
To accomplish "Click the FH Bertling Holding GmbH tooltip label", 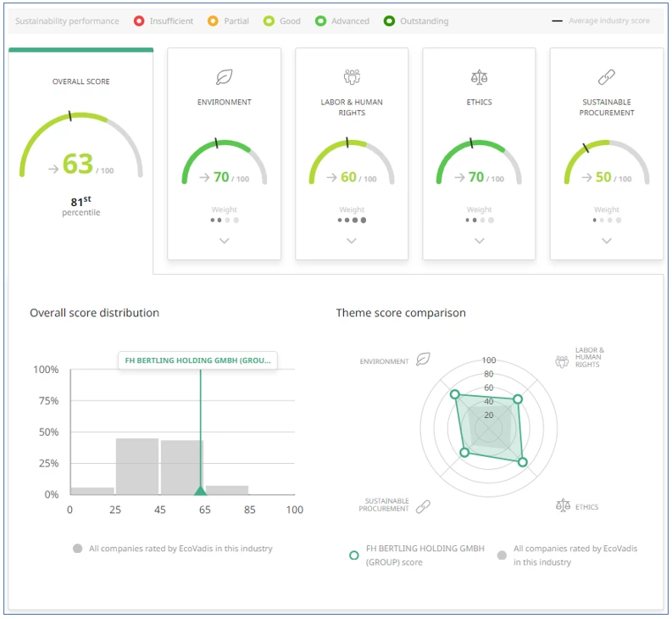I will point(197,360).
